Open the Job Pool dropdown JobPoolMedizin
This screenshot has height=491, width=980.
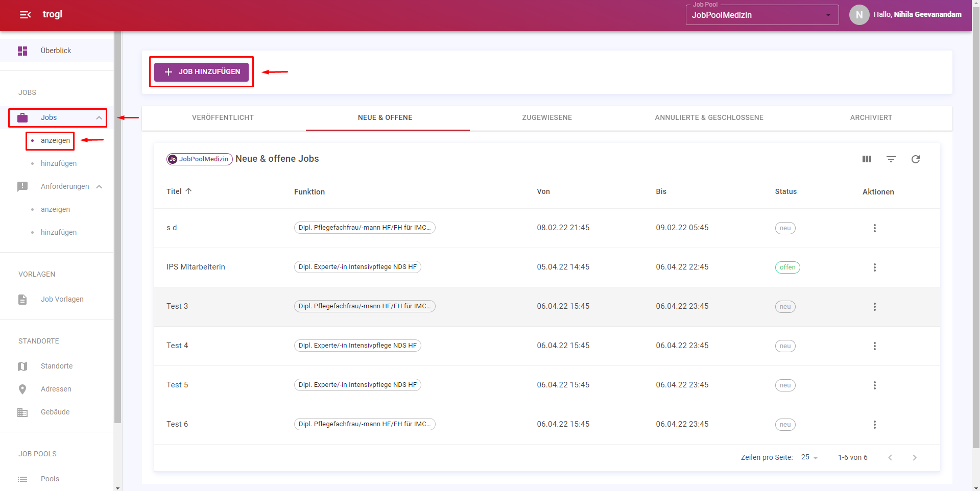tap(761, 15)
